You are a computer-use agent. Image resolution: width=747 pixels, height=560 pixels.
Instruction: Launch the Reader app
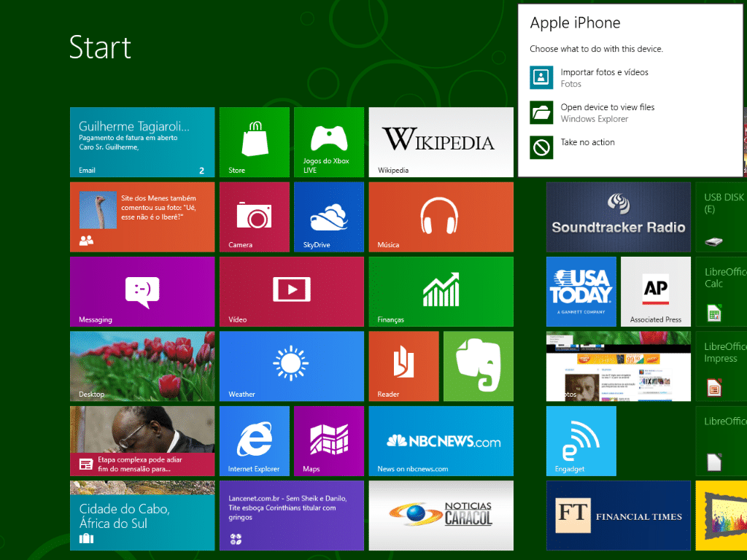[x=403, y=366]
